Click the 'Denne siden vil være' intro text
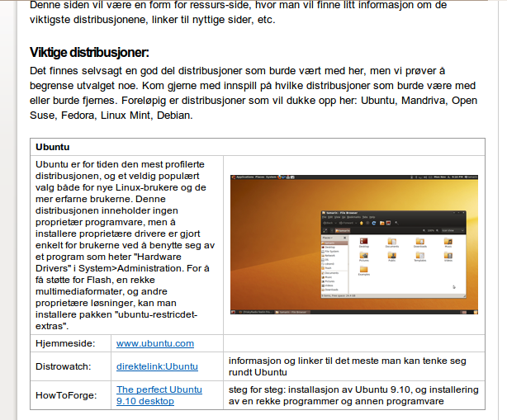 [239, 12]
